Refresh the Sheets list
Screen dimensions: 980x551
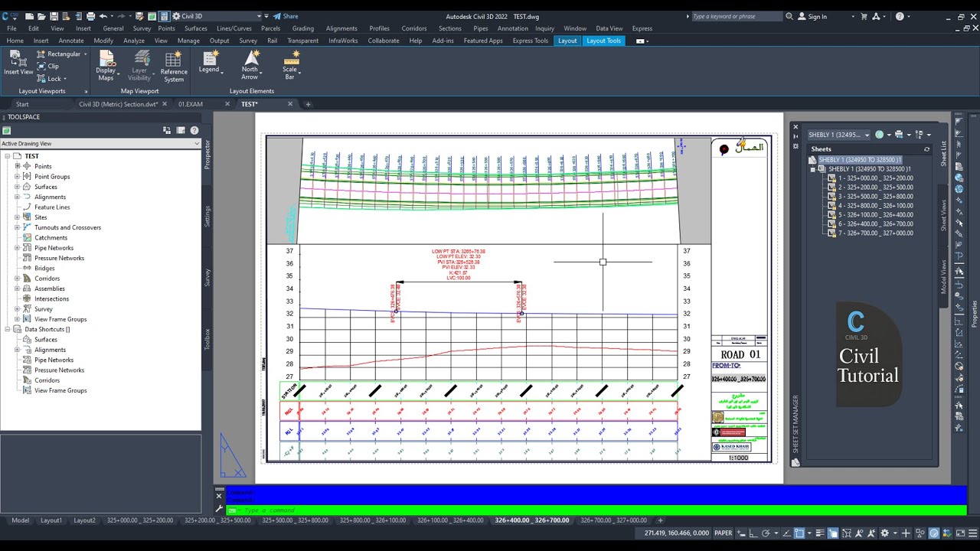(x=926, y=149)
